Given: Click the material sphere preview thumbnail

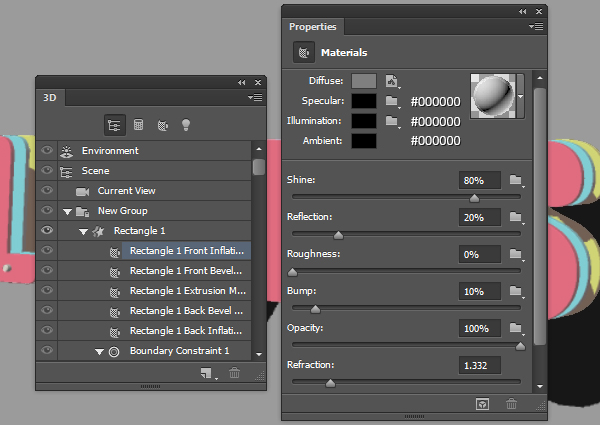Looking at the screenshot, I should click(493, 96).
